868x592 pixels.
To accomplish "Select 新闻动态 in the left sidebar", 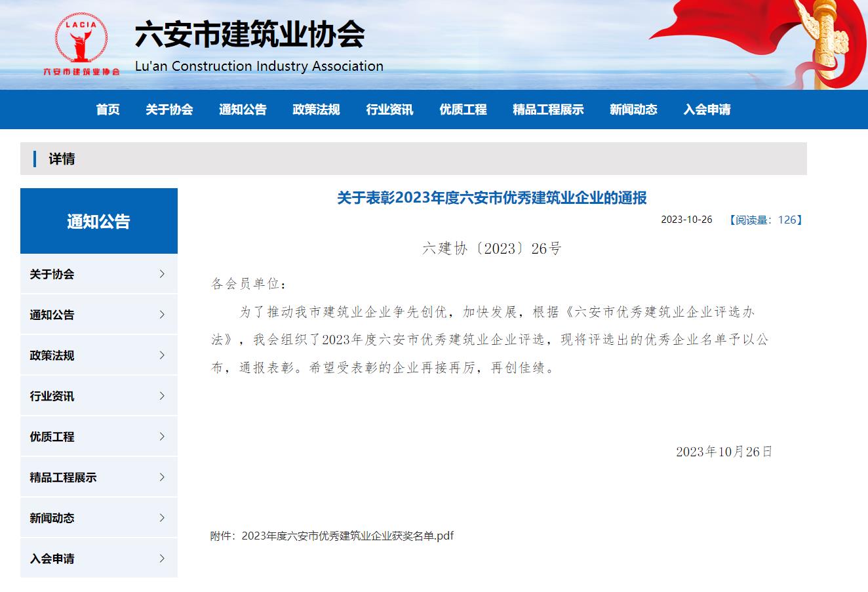I will click(x=99, y=518).
